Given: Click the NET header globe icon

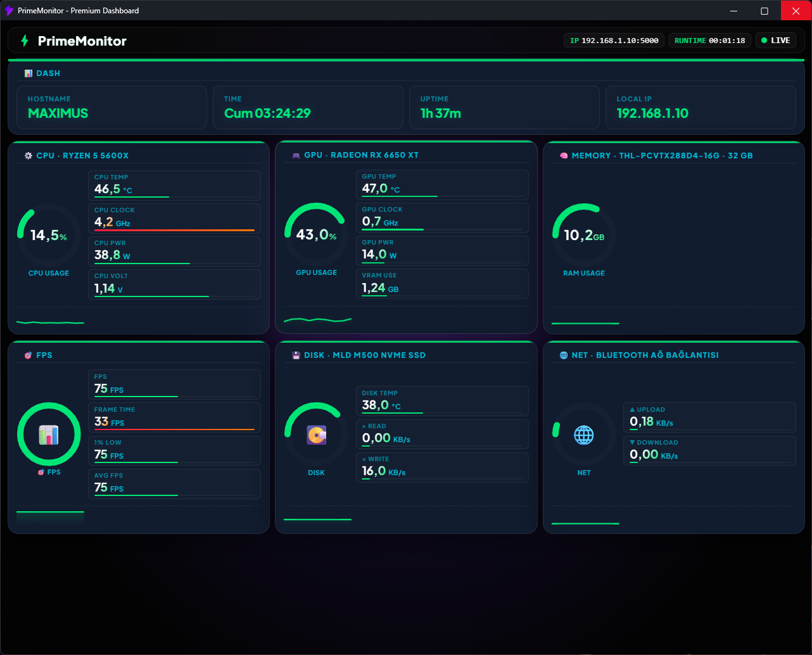Looking at the screenshot, I should [x=564, y=355].
